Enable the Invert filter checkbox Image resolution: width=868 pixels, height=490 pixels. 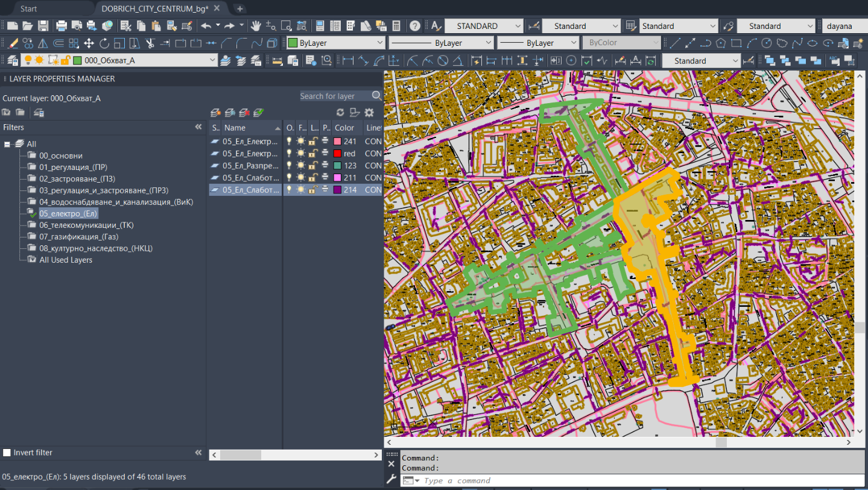click(x=7, y=453)
